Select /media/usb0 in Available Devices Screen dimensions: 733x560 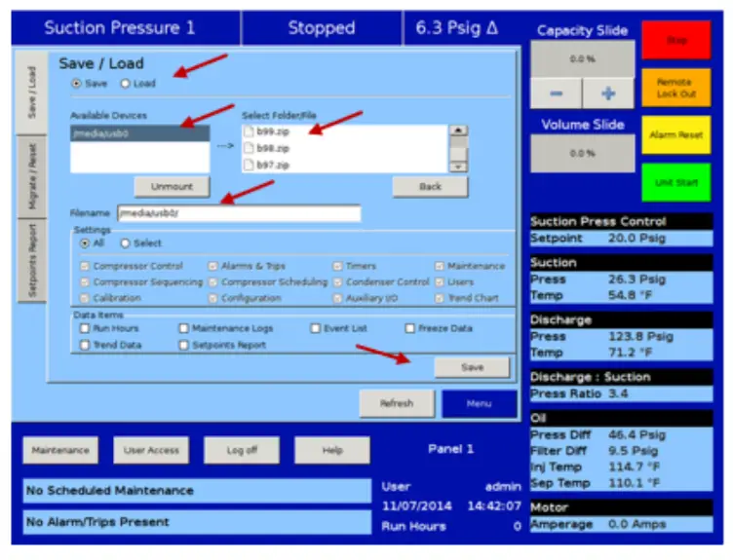coord(139,133)
